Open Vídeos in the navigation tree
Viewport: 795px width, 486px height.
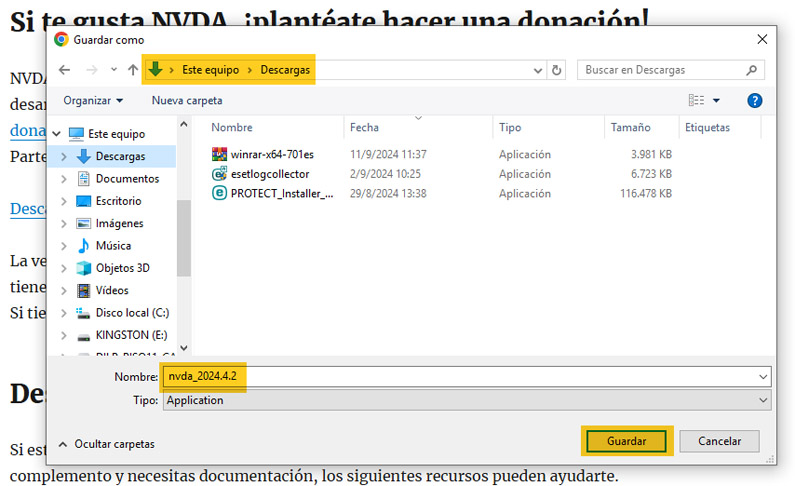112,290
